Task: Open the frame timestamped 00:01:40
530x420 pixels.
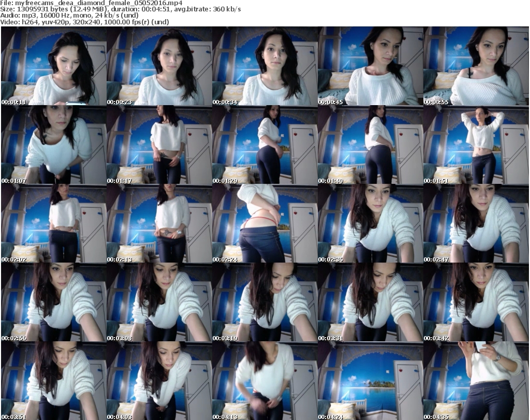Action: [371, 144]
